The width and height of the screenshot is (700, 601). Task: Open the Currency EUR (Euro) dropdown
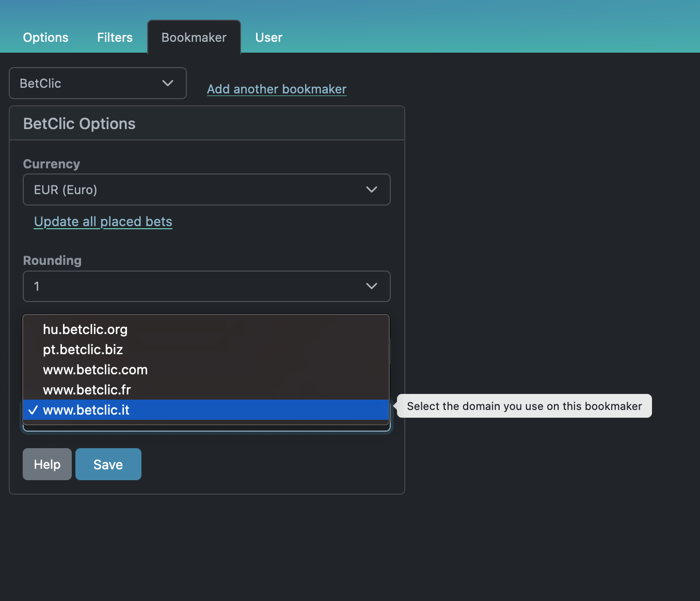[206, 189]
